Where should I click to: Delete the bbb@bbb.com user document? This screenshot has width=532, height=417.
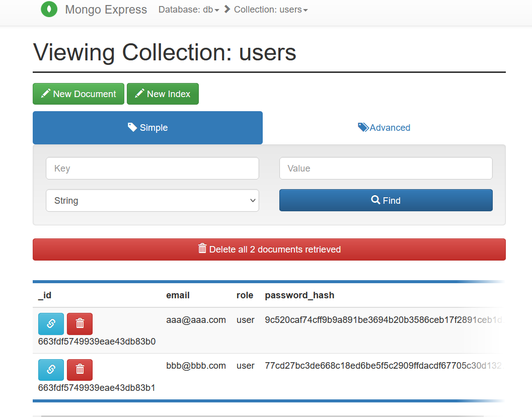[80, 370]
